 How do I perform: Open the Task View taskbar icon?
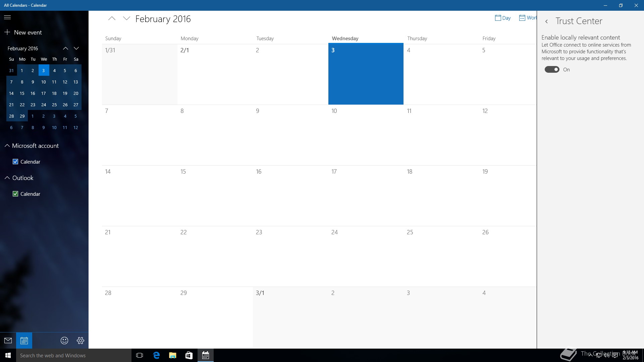[x=140, y=355]
